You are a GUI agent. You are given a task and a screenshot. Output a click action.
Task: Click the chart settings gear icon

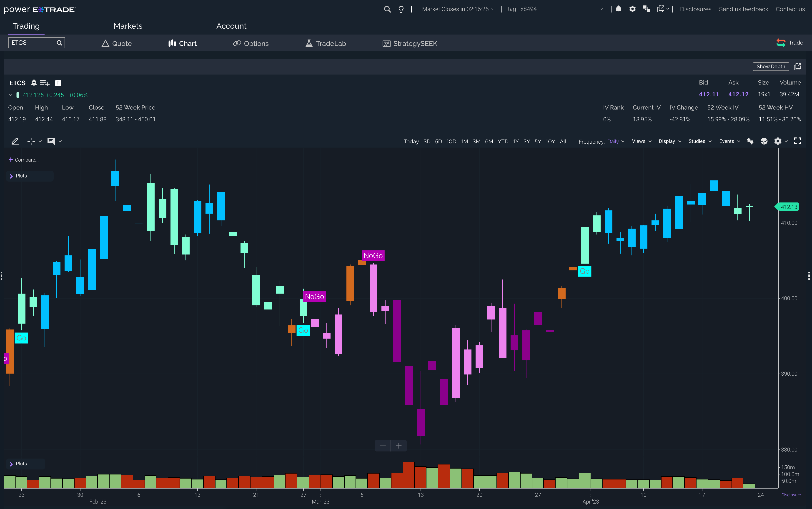pos(777,141)
